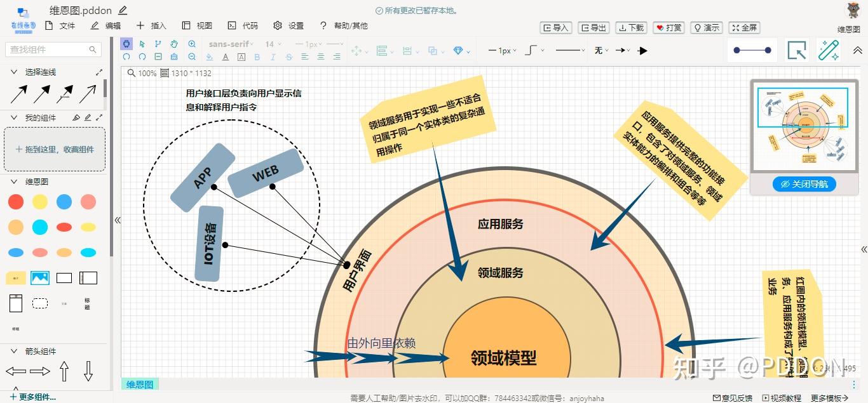The height and width of the screenshot is (403, 868).
Task: Switch to the 维恩图 page tab
Action: point(140,385)
